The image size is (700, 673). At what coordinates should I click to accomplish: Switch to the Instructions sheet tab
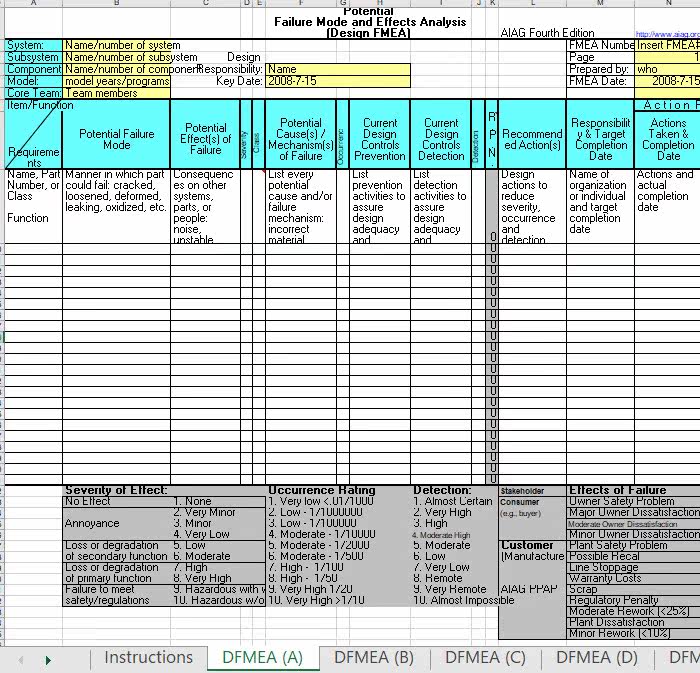[148, 657]
